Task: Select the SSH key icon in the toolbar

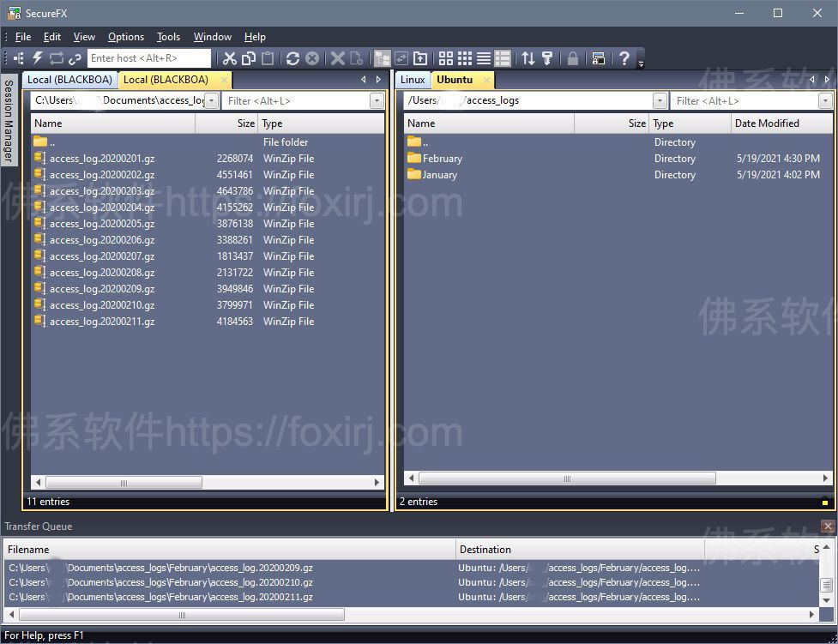Action: (546, 58)
